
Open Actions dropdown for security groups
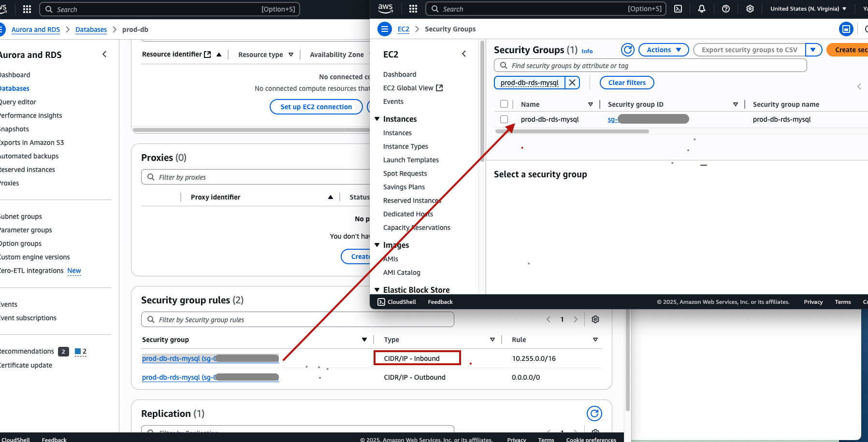point(664,50)
